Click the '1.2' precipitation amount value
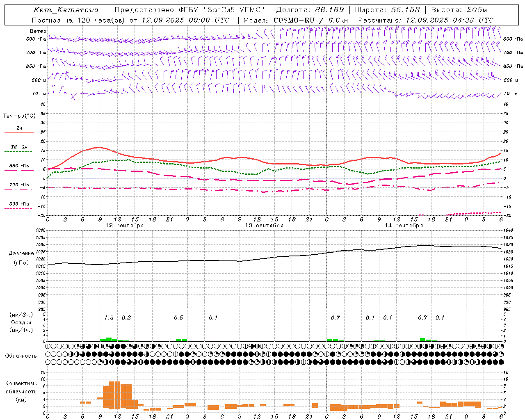The width and height of the screenshot is (525, 420). [x=109, y=318]
